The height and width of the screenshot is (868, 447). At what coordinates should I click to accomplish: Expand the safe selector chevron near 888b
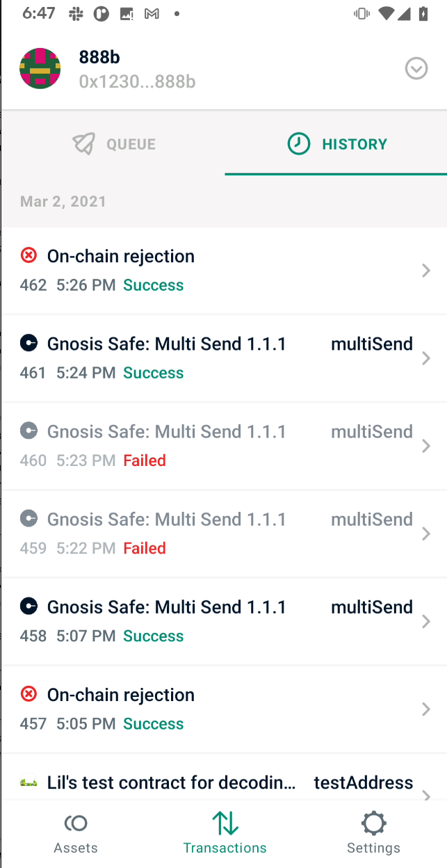(416, 68)
